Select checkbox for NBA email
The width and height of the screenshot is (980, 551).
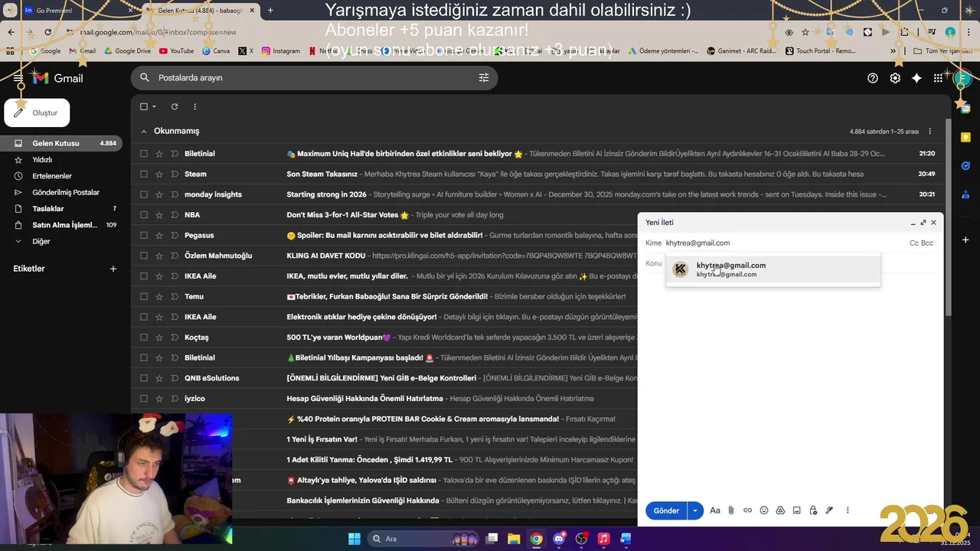144,215
